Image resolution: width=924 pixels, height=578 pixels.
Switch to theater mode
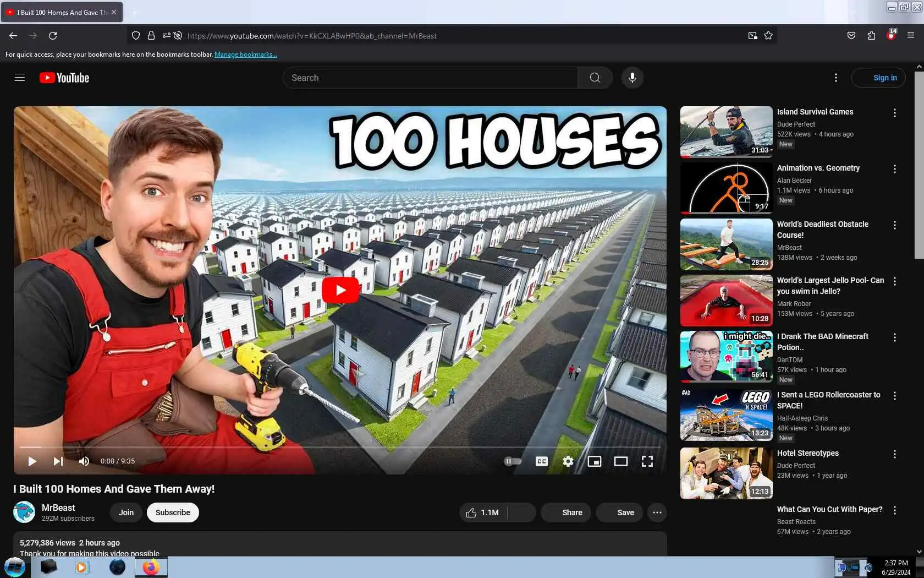(x=621, y=461)
